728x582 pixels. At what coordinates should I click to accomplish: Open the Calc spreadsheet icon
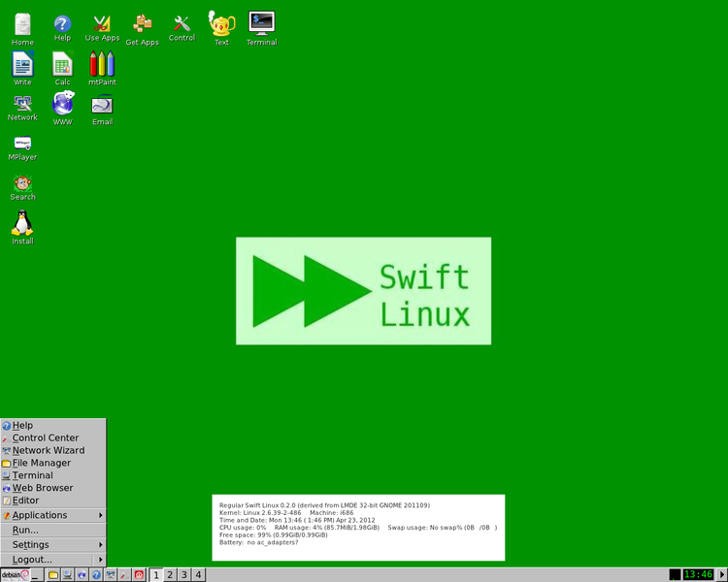point(62,65)
